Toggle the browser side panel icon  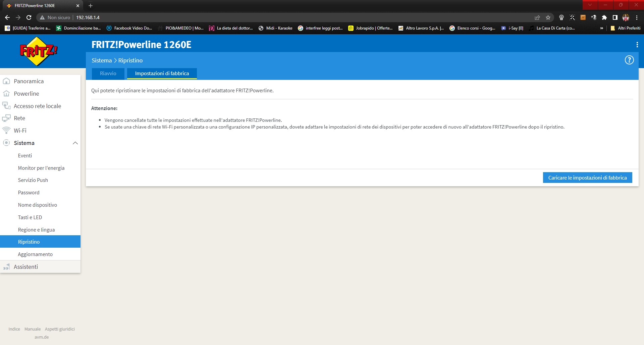point(615,17)
